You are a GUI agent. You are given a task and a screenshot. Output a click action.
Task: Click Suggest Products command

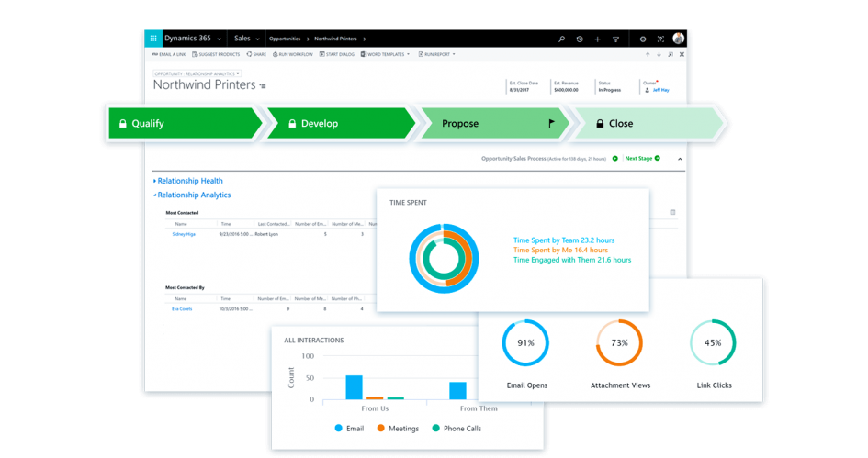pyautogui.click(x=216, y=55)
